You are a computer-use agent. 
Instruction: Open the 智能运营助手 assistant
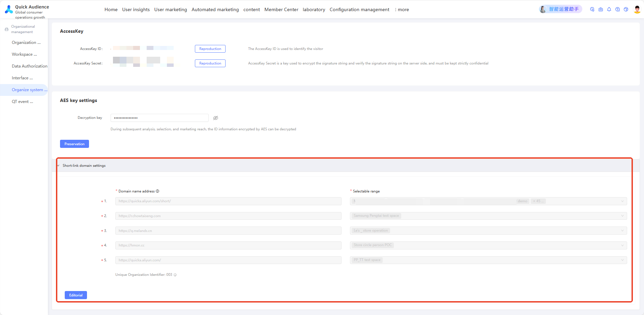[x=560, y=9]
